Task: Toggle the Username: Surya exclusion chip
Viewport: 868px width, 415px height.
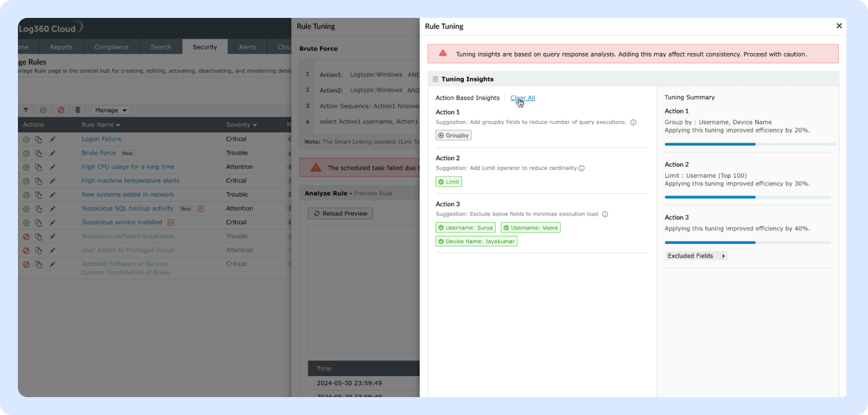Action: tap(466, 228)
